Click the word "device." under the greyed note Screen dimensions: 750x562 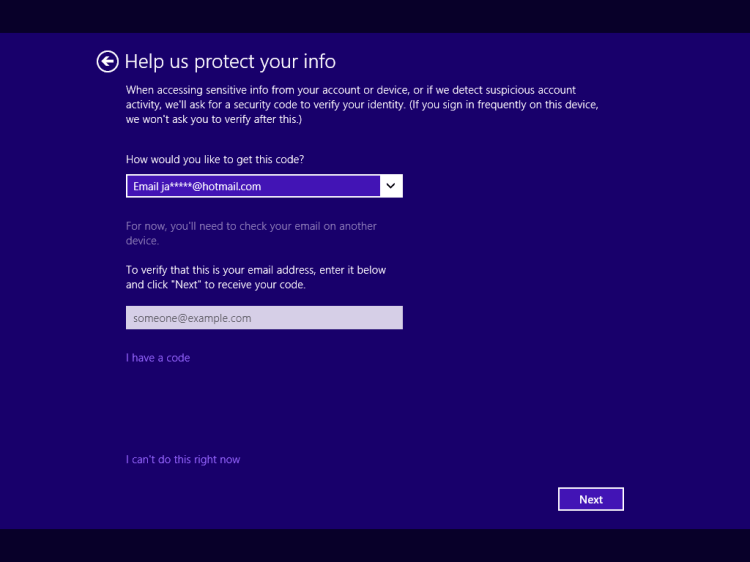coord(142,241)
